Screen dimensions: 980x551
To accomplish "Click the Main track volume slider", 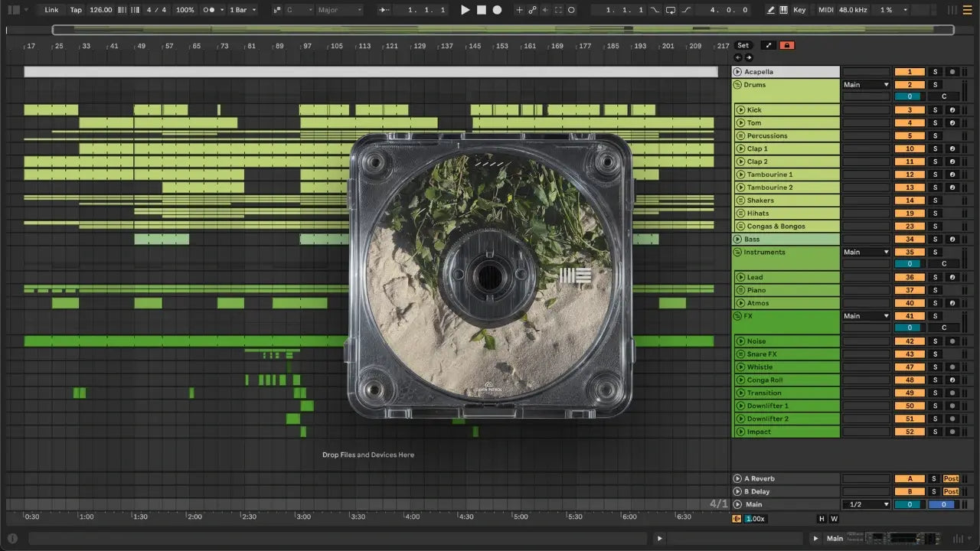I will tap(909, 504).
